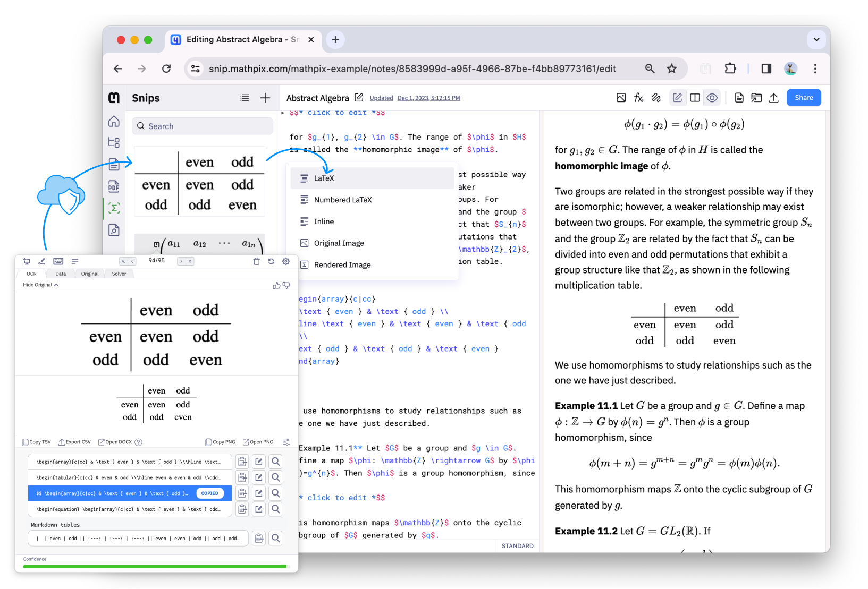Open the handwriting scribble tool
This screenshot has height=589, width=868.
coord(656,98)
